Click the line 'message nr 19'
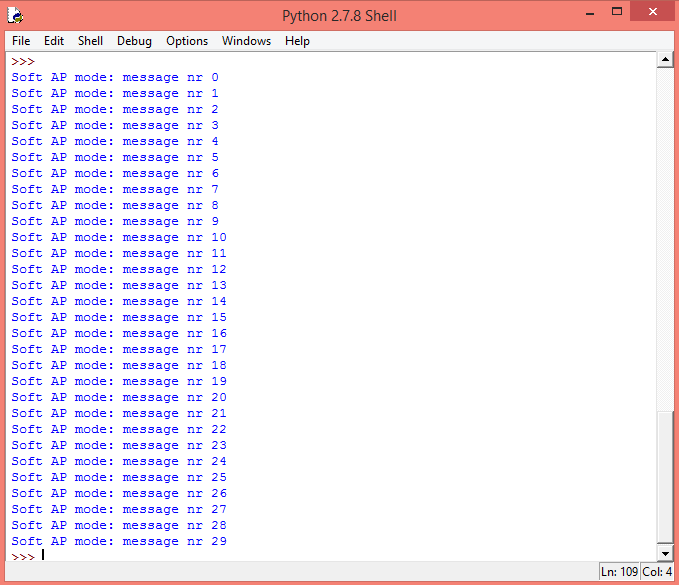The image size is (679, 585). (x=119, y=382)
